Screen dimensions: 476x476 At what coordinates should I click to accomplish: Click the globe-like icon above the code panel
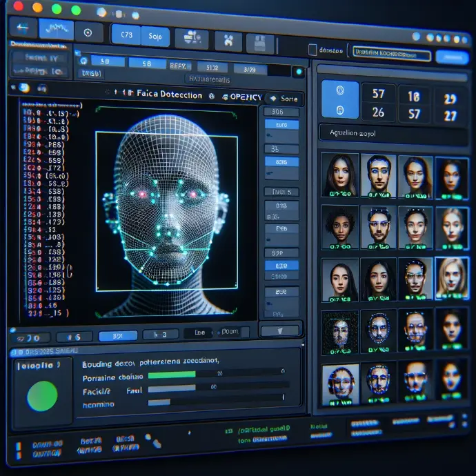pyautogui.click(x=24, y=88)
